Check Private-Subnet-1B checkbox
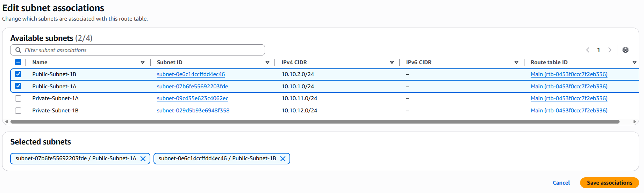This screenshot has height=193, width=644. 18,111
